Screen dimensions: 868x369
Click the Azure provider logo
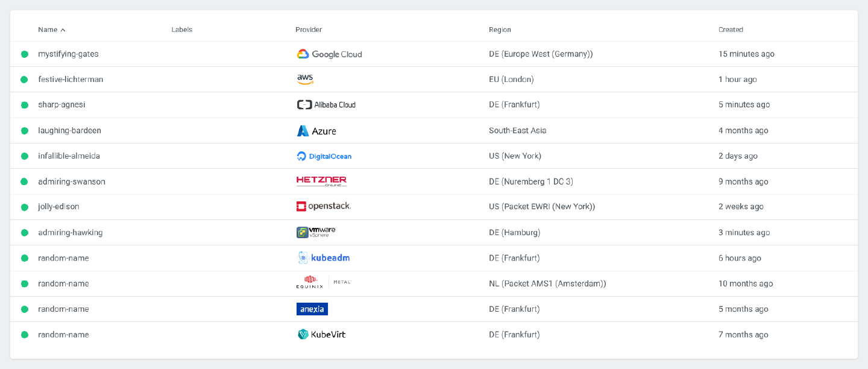pyautogui.click(x=316, y=131)
